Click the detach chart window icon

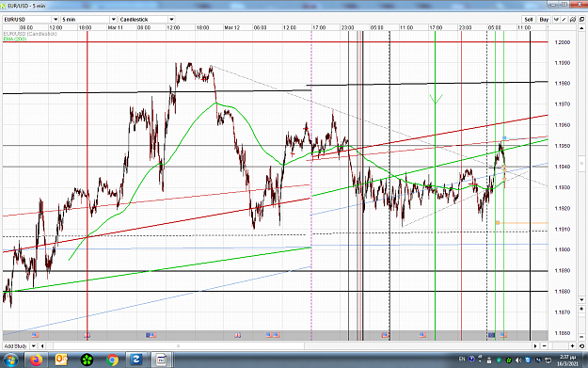tap(582, 20)
